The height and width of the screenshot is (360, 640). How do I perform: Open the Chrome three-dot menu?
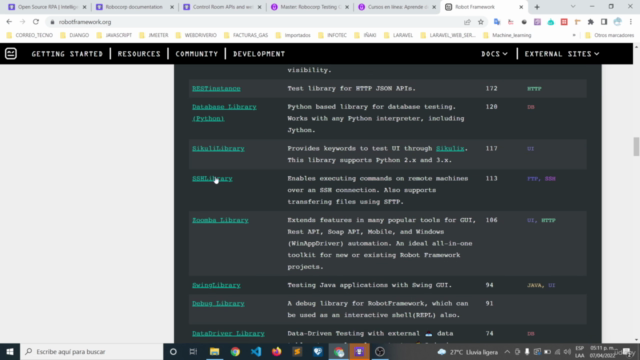[x=631, y=22]
